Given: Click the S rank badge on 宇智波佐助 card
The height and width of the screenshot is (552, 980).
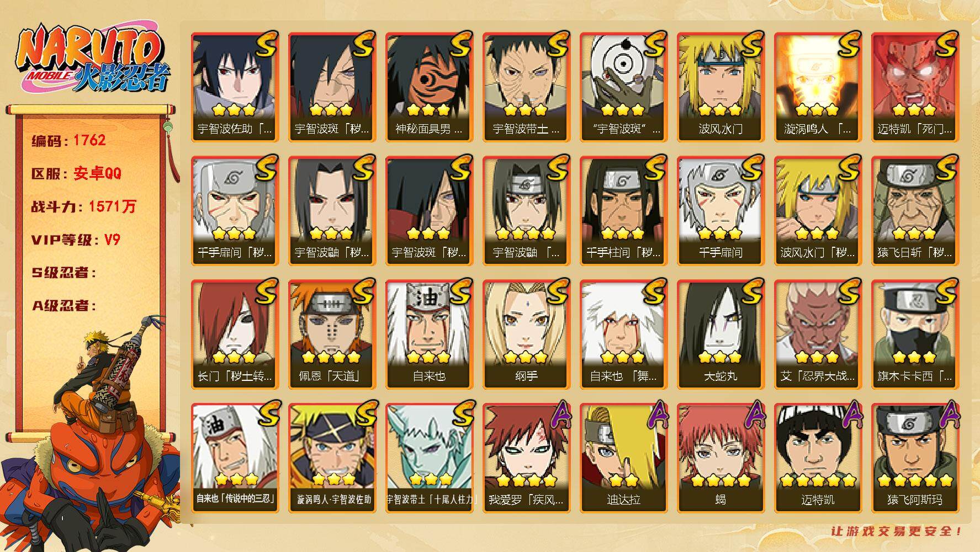Looking at the screenshot, I should (266, 44).
